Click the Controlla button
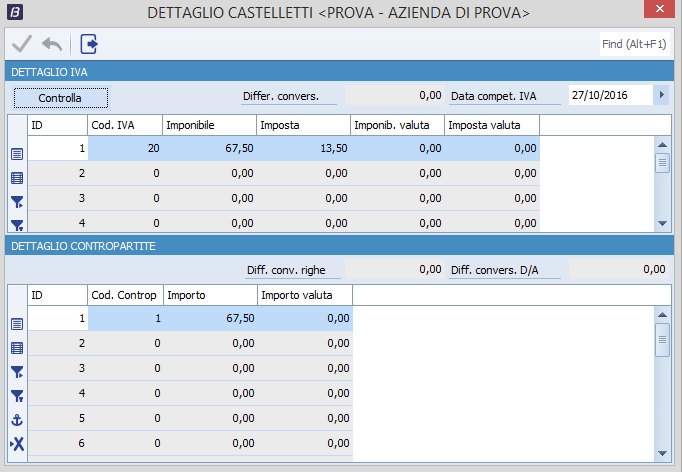 [60, 98]
